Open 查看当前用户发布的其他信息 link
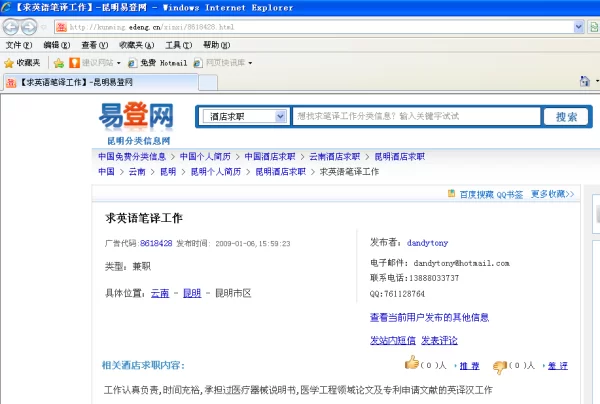The height and width of the screenshot is (404, 600). pyautogui.click(x=429, y=317)
